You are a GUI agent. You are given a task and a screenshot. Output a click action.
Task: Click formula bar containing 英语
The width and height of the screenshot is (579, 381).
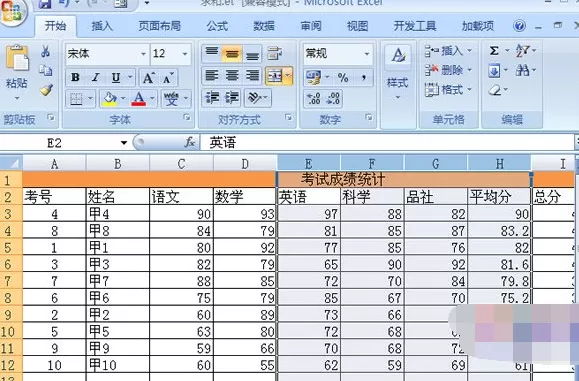pos(388,143)
